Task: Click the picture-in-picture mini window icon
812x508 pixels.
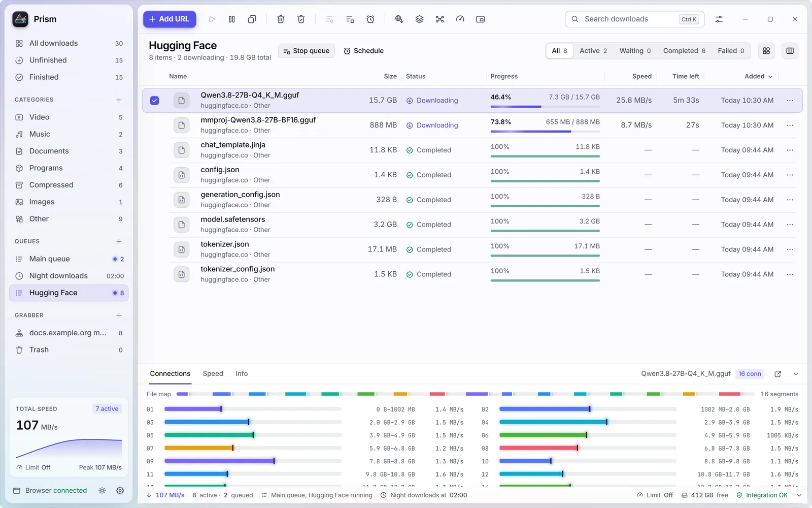Action: (x=480, y=19)
